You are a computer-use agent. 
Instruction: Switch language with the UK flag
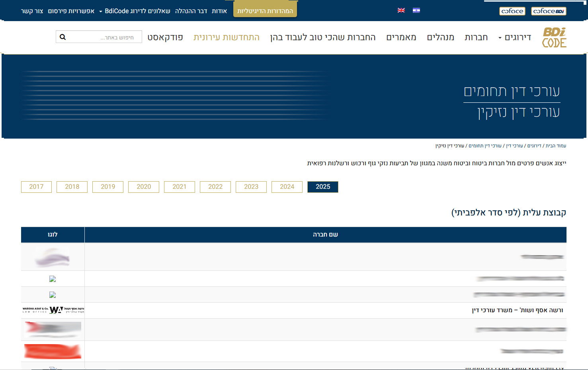click(x=401, y=10)
